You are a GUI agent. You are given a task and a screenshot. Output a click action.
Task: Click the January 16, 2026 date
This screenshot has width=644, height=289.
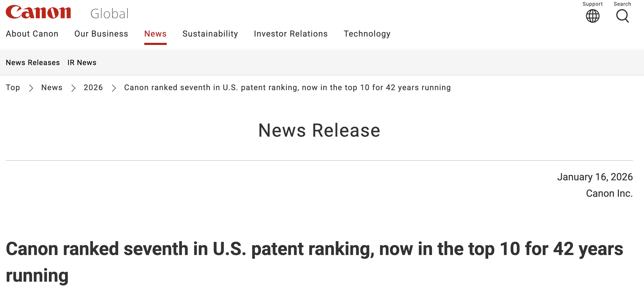click(x=595, y=177)
